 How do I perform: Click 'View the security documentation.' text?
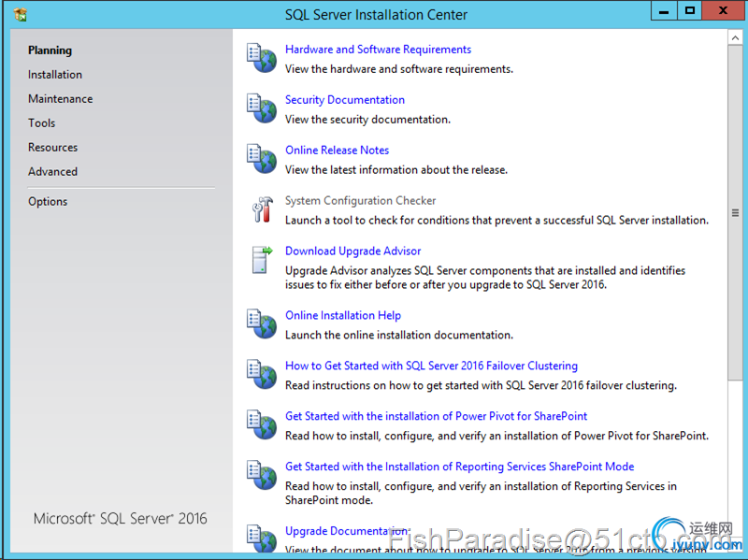pyautogui.click(x=367, y=120)
